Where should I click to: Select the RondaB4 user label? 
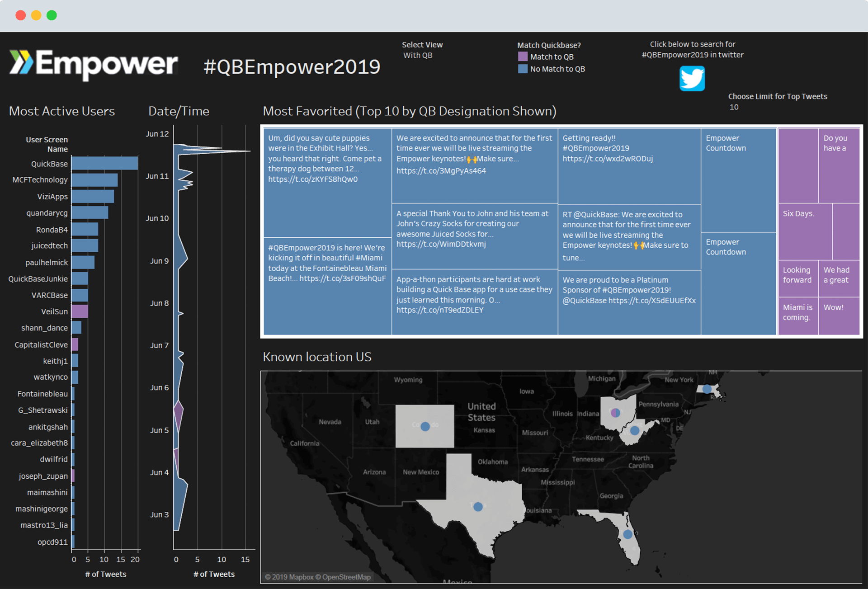[52, 230]
